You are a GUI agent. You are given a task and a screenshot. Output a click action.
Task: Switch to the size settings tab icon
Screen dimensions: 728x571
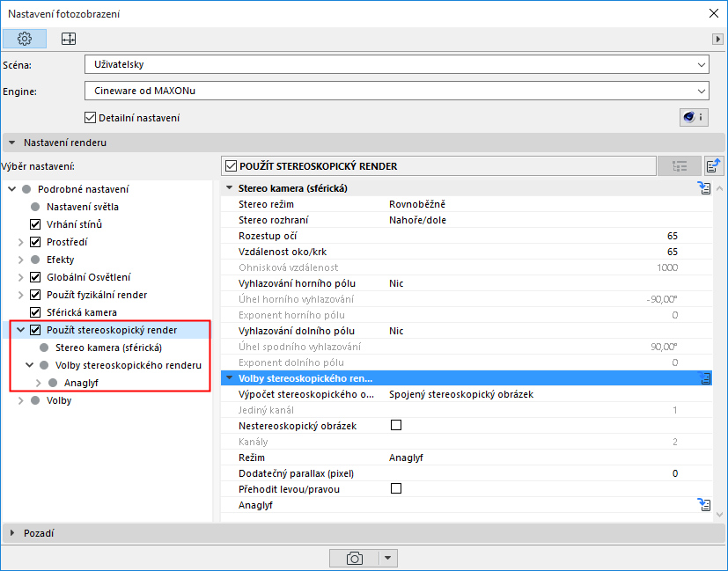coord(69,39)
